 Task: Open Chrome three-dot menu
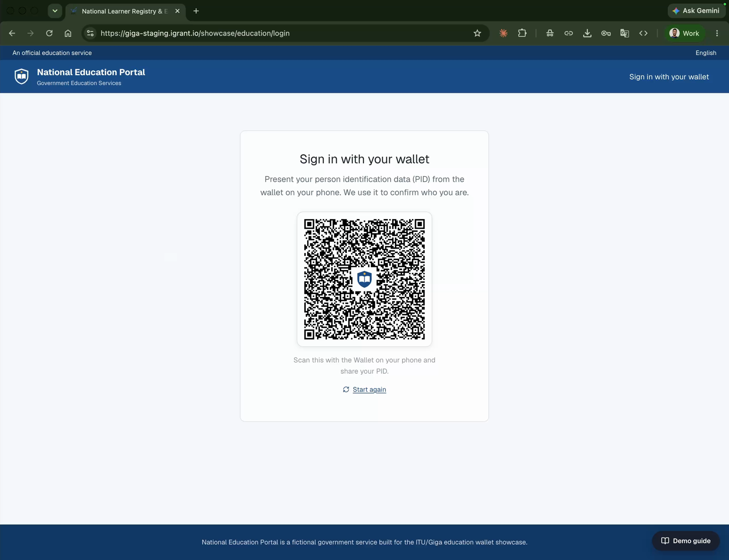(717, 33)
